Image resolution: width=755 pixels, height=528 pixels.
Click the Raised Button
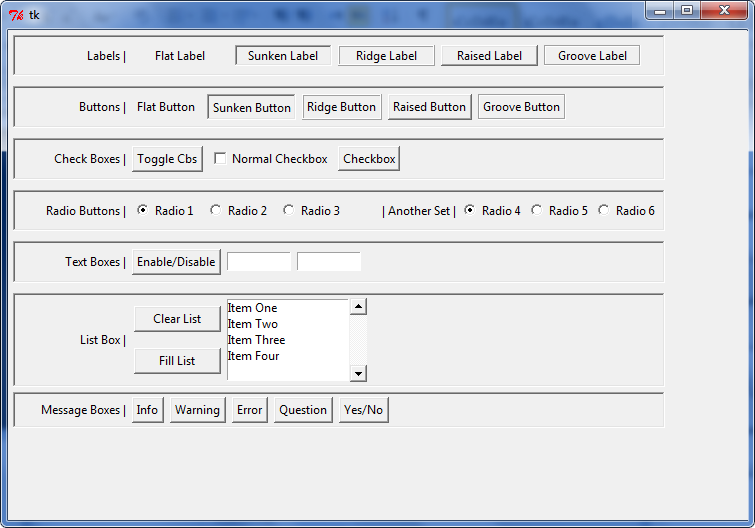pos(429,107)
